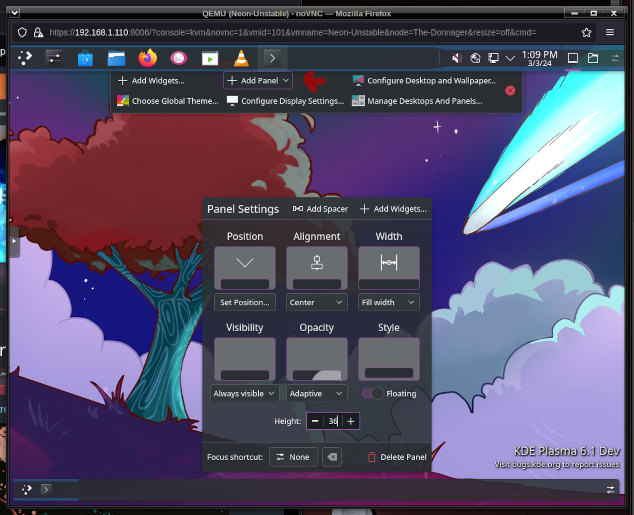
Task: Open the Fill width dropdown
Action: tap(389, 302)
